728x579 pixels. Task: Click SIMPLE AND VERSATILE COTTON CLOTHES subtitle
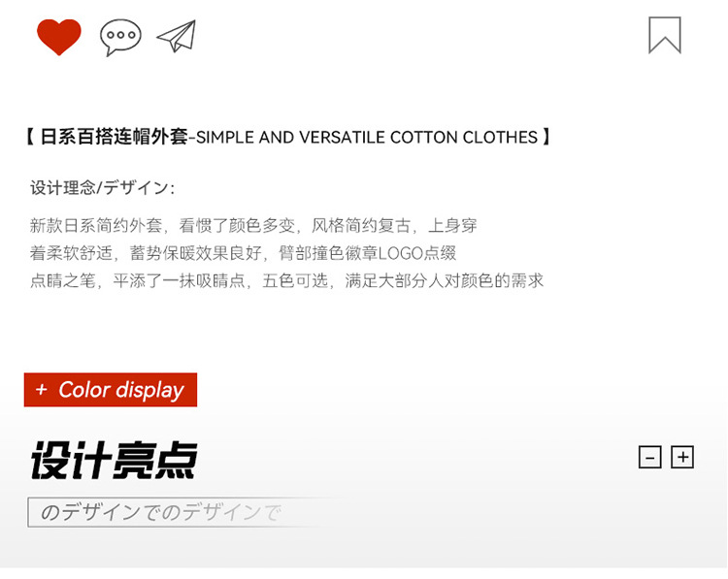point(367,138)
